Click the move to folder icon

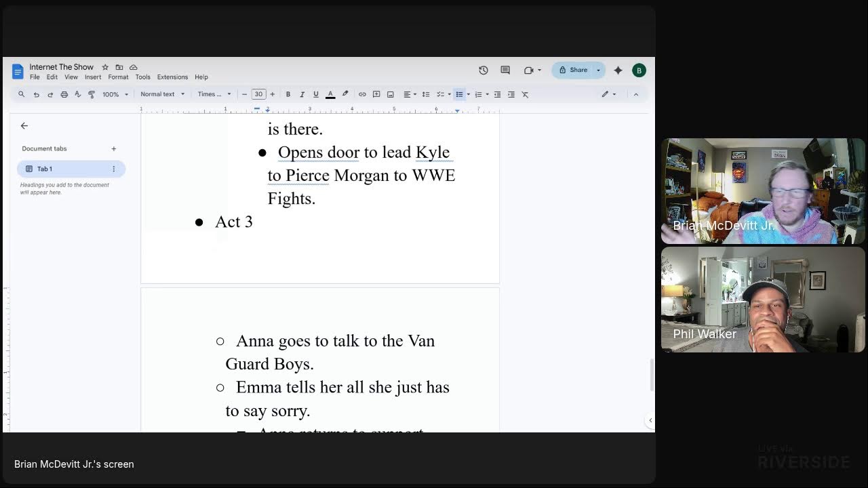pyautogui.click(x=119, y=67)
